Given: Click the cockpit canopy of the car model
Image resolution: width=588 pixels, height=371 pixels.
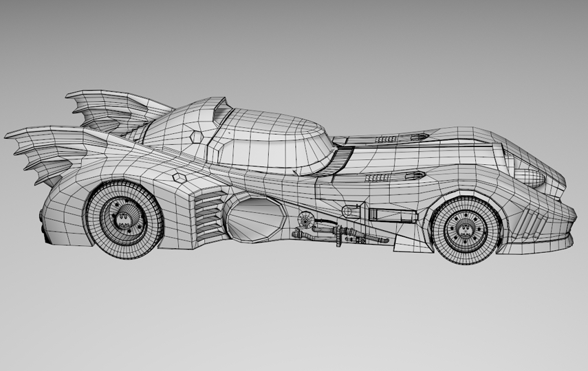Looking at the screenshot, I should click(272, 141).
